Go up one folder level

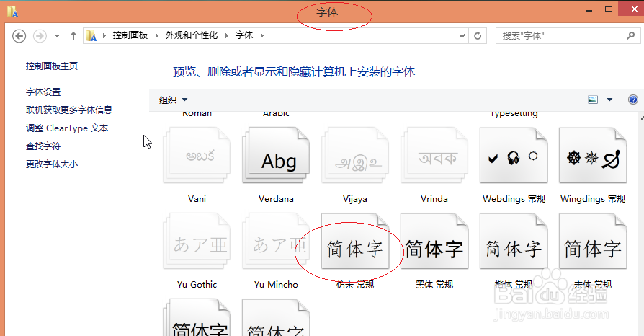(x=73, y=36)
